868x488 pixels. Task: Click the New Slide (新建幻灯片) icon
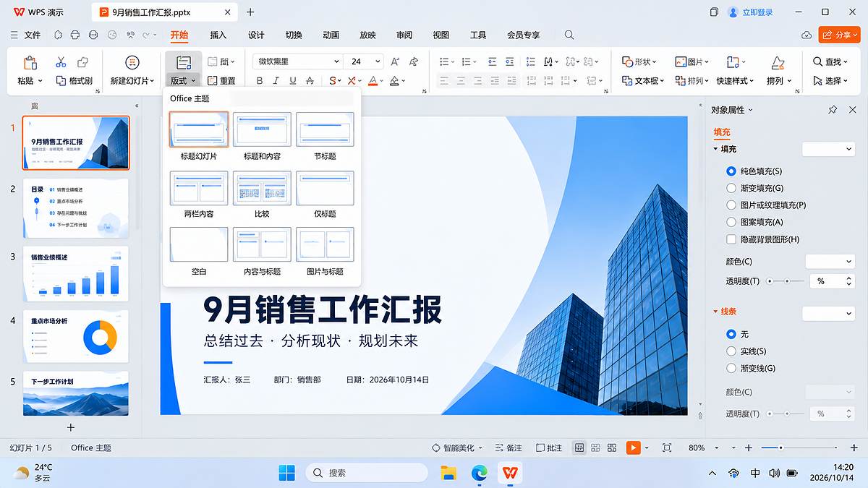(x=132, y=62)
